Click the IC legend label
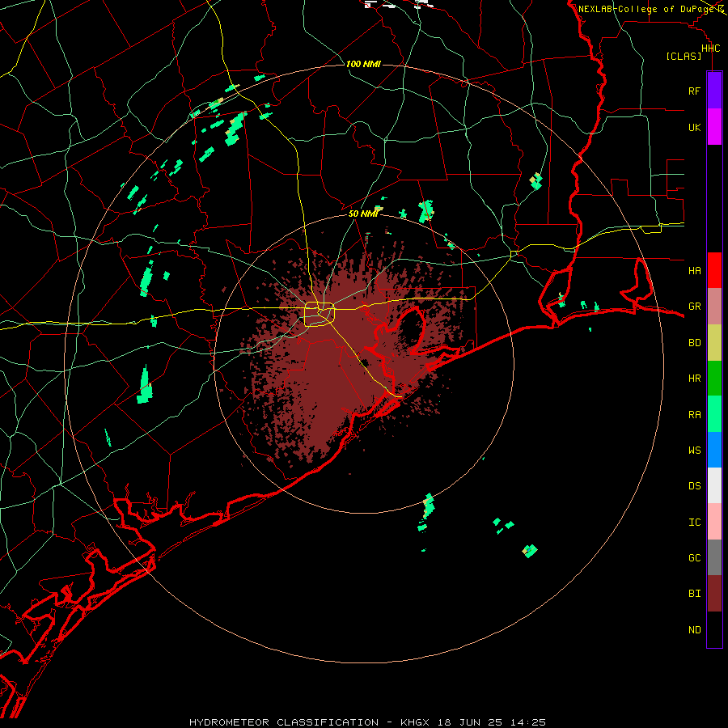728x728 pixels. (x=694, y=523)
